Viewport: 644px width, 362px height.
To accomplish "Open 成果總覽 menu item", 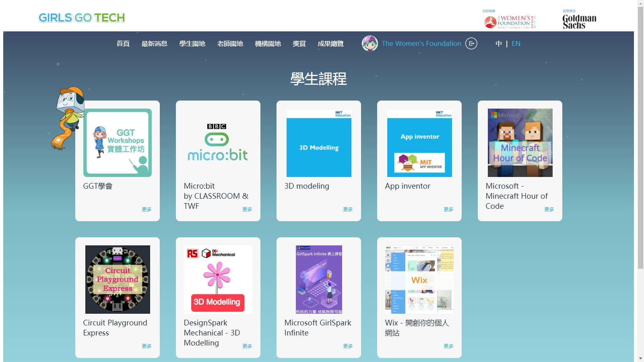I will [x=331, y=43].
